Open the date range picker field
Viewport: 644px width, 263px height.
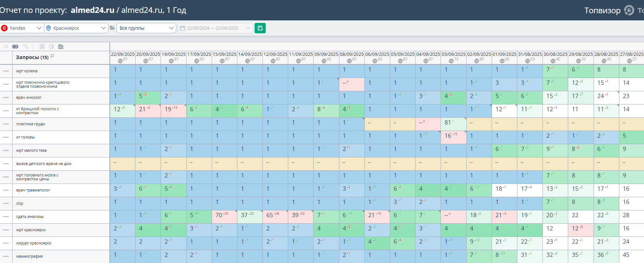(x=215, y=28)
